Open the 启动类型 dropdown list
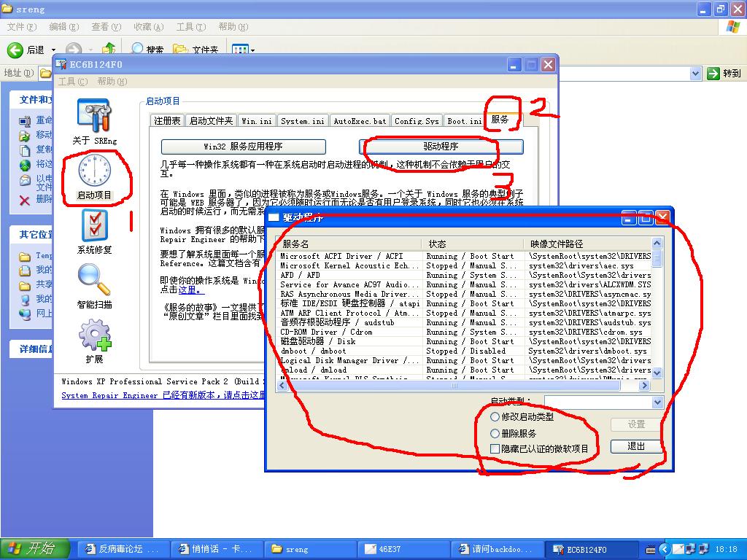 click(x=657, y=402)
